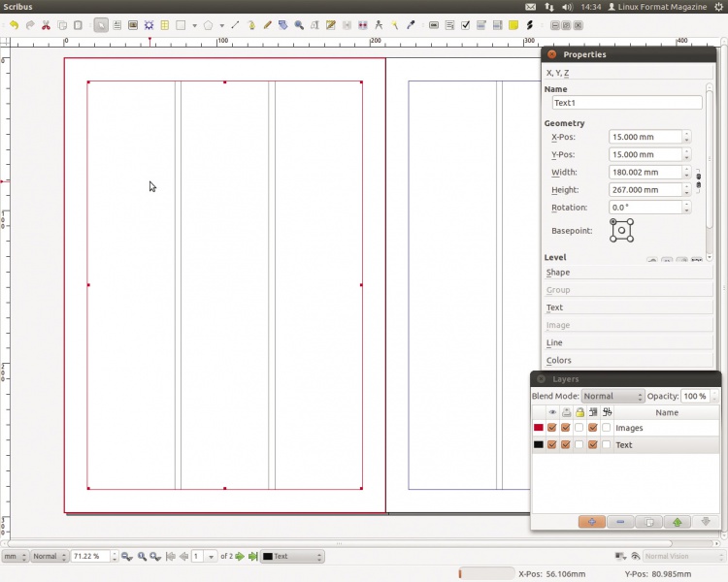Pick the Insert Render Frame tool
Screen dimensions: 728x582
(x=149, y=25)
